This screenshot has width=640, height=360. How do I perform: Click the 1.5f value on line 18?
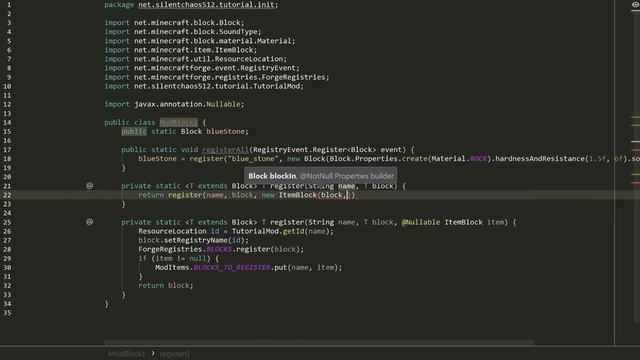pyautogui.click(x=597, y=158)
